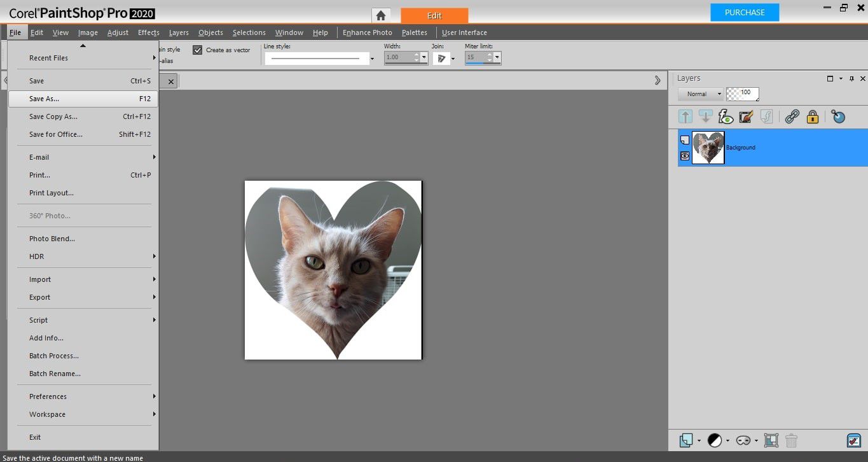Click the Delete Layer trash icon
The image size is (868, 462).
click(792, 440)
